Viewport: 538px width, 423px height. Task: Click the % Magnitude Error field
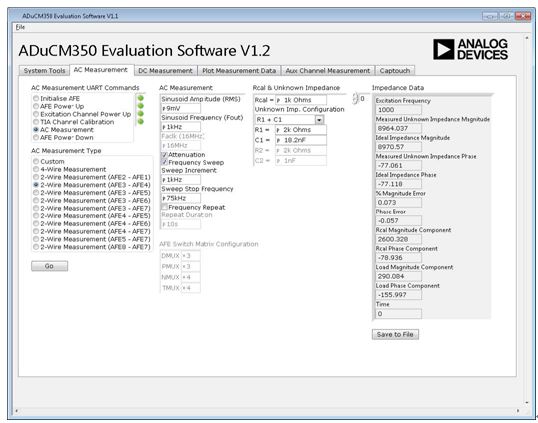[x=398, y=202]
